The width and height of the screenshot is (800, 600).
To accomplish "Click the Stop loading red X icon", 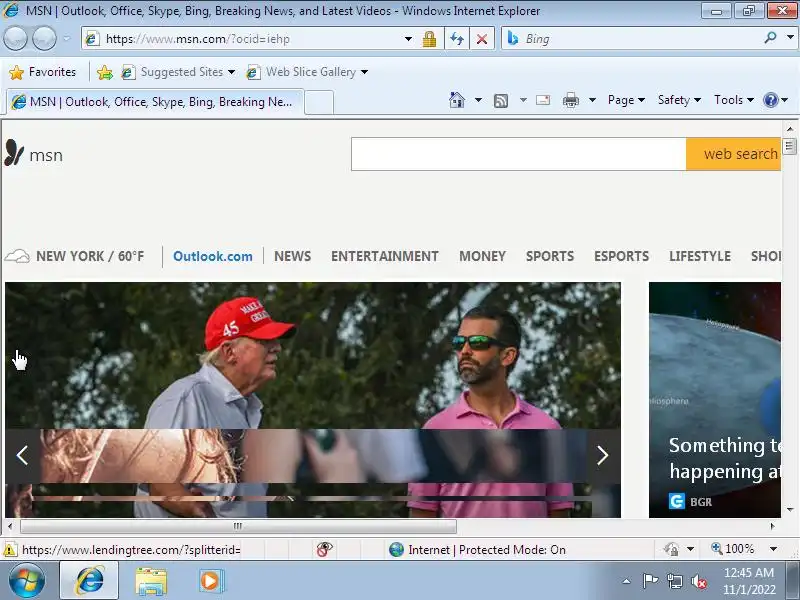I will click(482, 39).
